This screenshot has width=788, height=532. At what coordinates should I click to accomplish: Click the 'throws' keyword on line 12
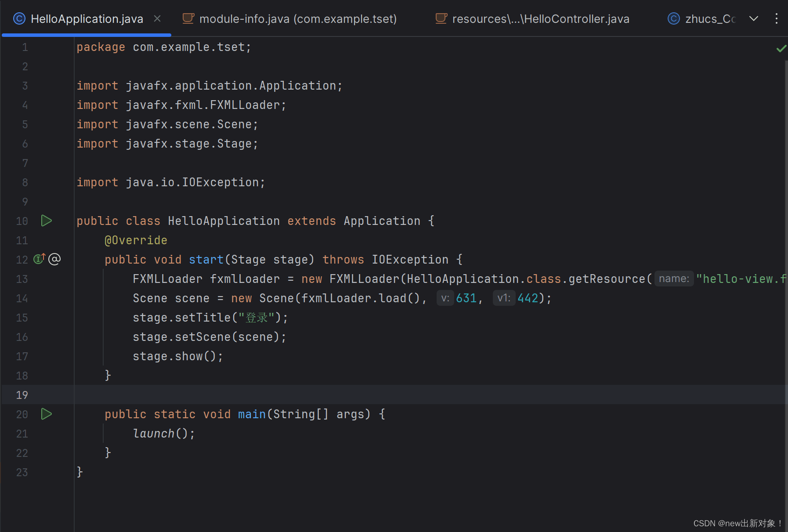pos(343,260)
